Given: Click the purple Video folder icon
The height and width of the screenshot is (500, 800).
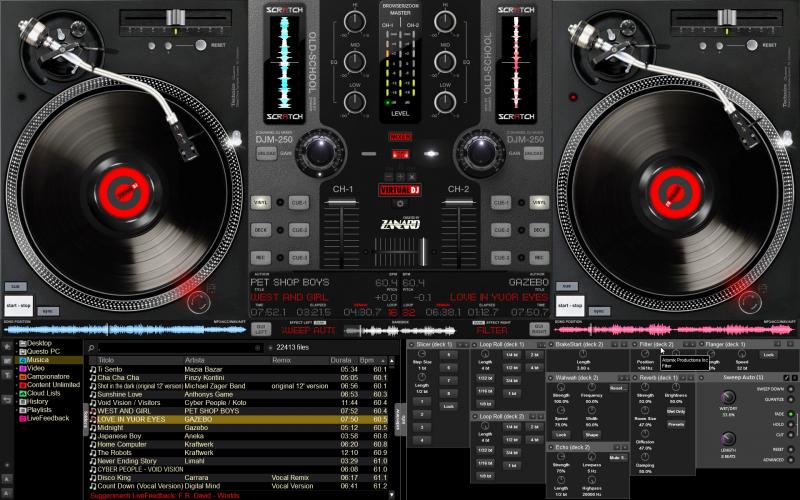Looking at the screenshot, I should [x=22, y=368].
